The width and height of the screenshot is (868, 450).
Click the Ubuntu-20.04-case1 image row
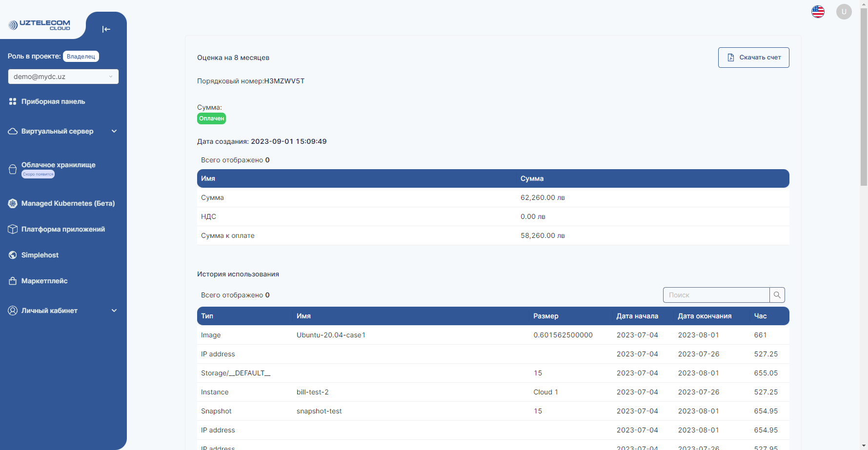tap(331, 335)
